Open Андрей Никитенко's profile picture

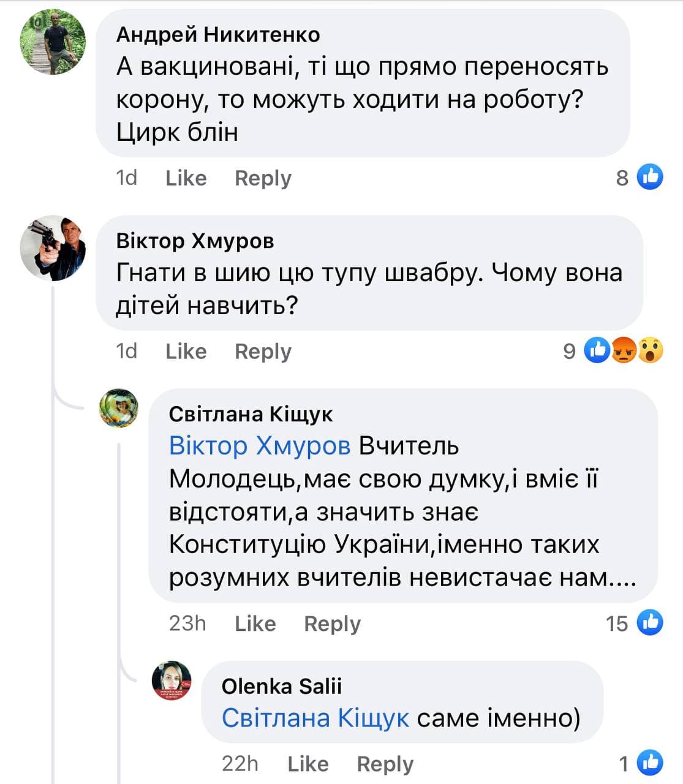point(53,42)
